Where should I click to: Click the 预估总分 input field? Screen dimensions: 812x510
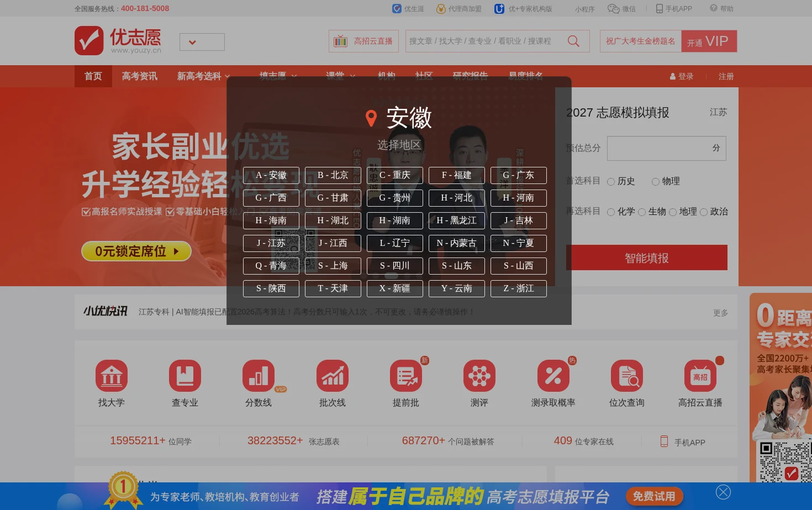(x=667, y=148)
